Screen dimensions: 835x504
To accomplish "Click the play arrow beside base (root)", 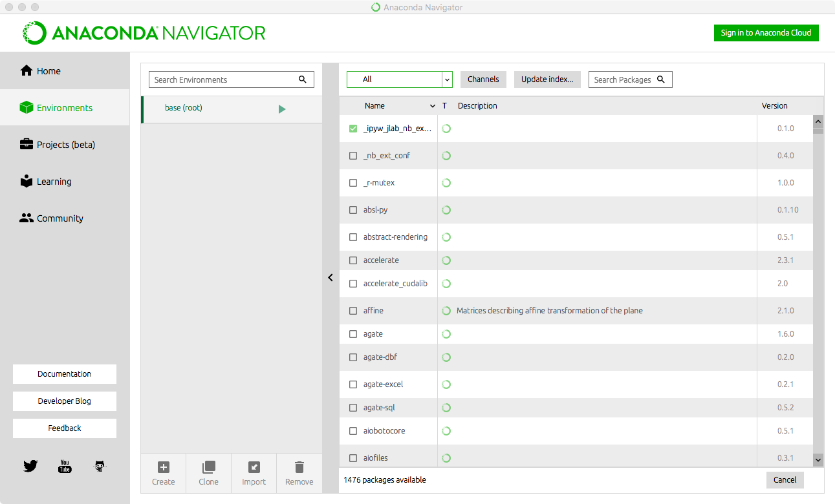I will (x=282, y=109).
